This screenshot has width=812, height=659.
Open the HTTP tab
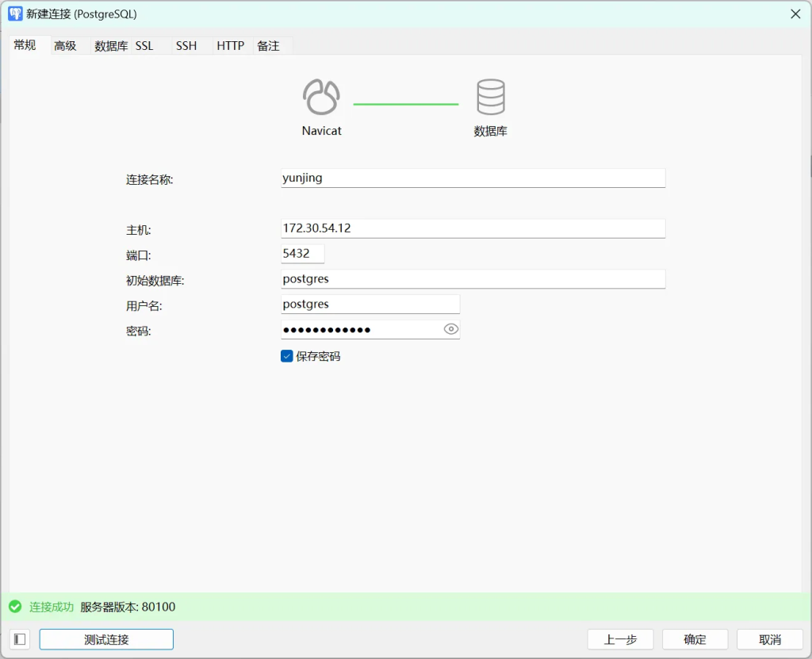click(x=231, y=46)
